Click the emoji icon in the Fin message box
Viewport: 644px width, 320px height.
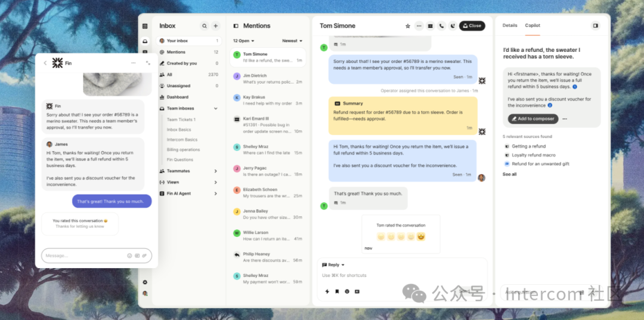pos(129,256)
